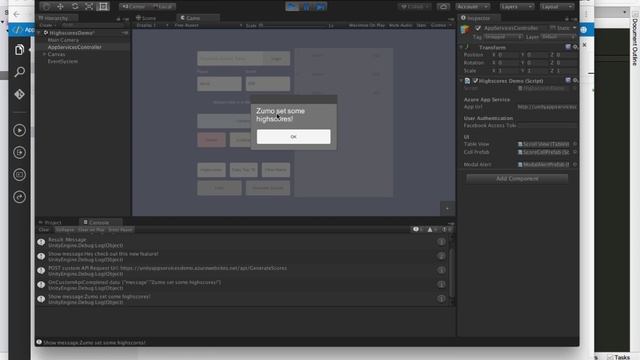The height and width of the screenshot is (360, 640).
Task: Toggle the Center pivot mode button
Action: coord(133,7)
